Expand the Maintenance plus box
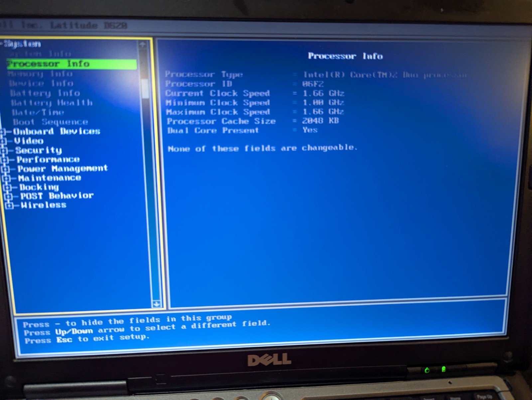Viewport: 532px width, 400px height. click(x=7, y=178)
